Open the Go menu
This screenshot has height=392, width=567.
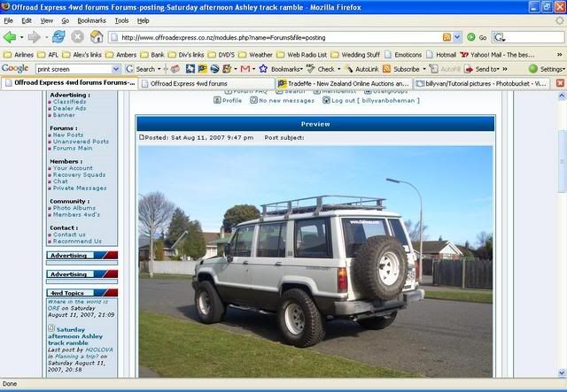tap(65, 20)
